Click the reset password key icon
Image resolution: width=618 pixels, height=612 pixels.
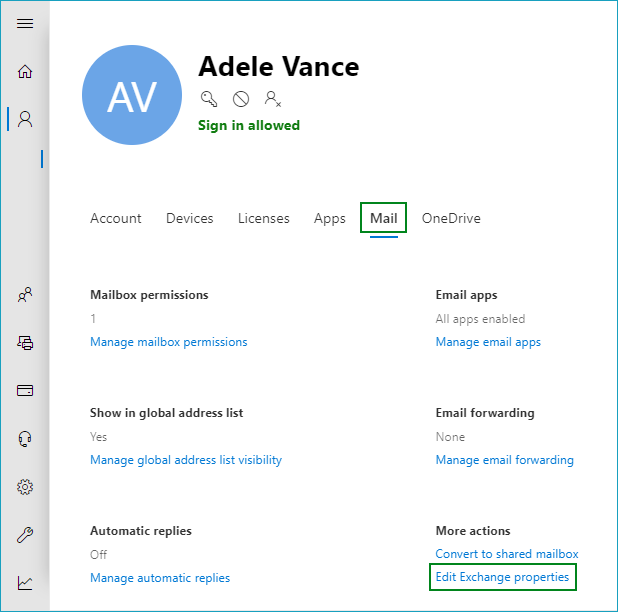click(x=209, y=99)
